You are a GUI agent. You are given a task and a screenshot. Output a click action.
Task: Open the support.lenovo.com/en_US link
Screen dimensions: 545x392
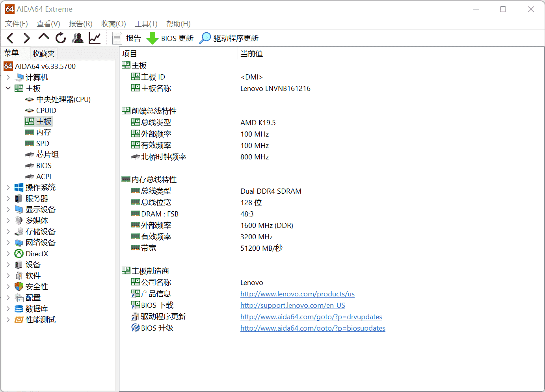(293, 305)
